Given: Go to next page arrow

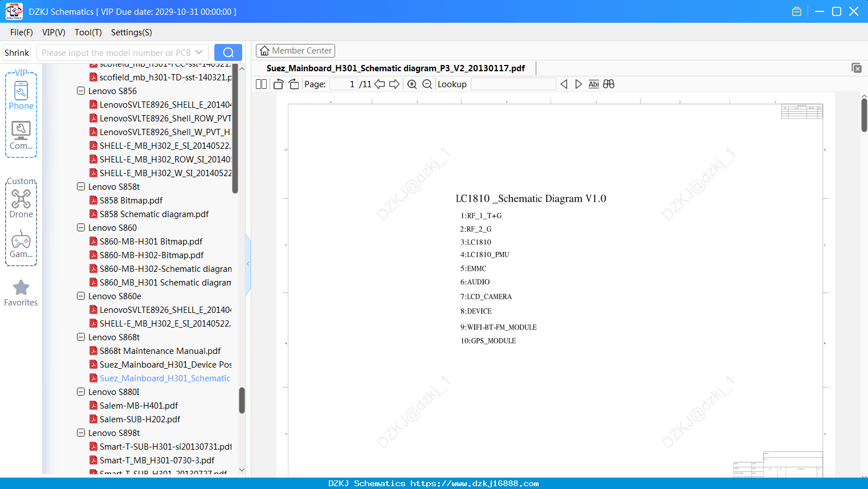Looking at the screenshot, I should click(394, 84).
